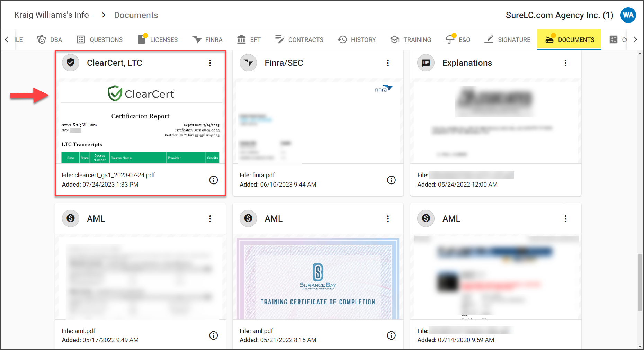Click the Finra/SEC card title
Image resolution: width=644 pixels, height=350 pixels.
[284, 63]
